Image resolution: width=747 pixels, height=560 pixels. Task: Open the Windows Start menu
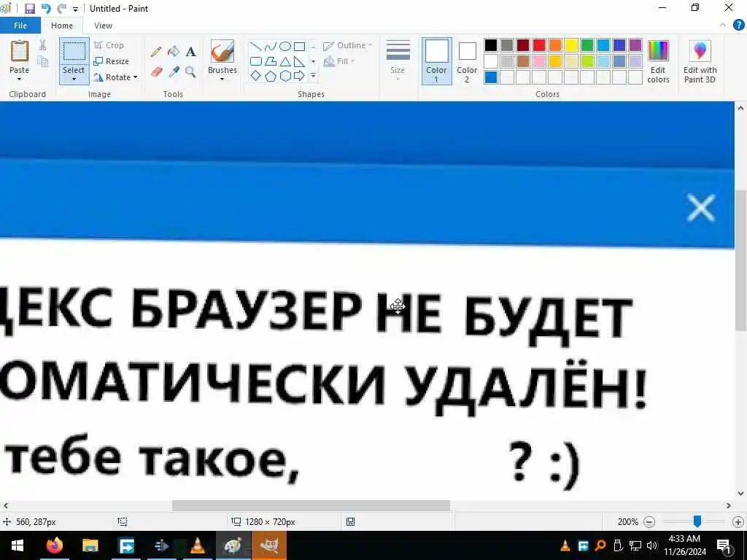18,545
